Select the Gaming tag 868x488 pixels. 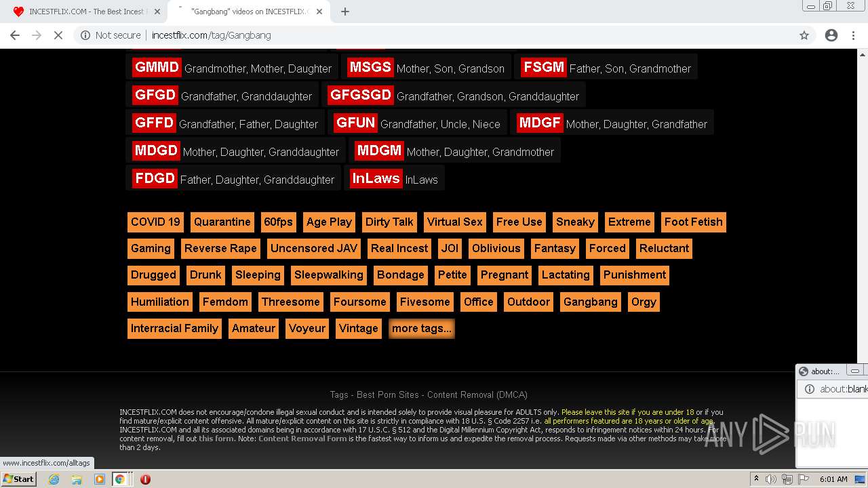tap(151, 248)
